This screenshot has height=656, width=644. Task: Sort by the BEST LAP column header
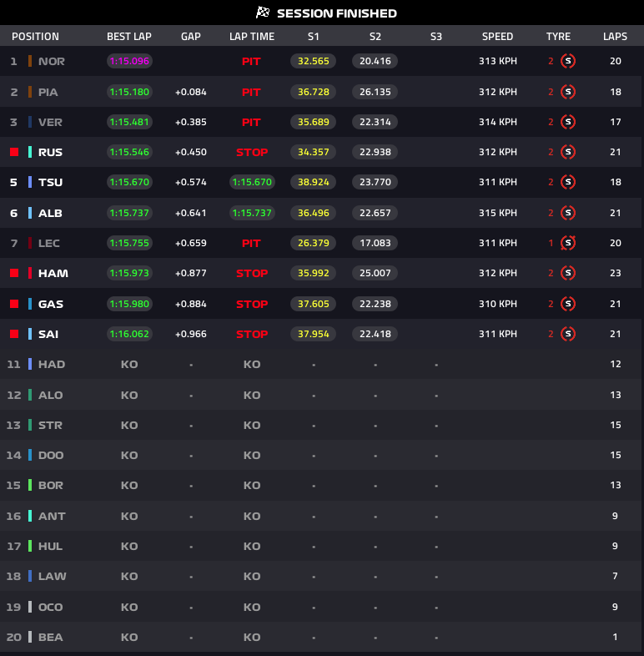[x=128, y=37]
